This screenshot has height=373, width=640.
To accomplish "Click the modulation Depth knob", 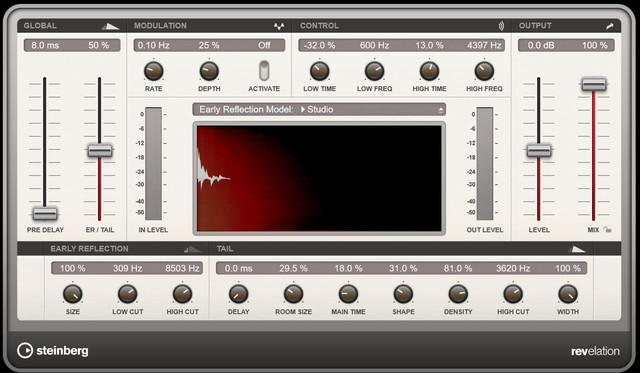I will 209,71.
